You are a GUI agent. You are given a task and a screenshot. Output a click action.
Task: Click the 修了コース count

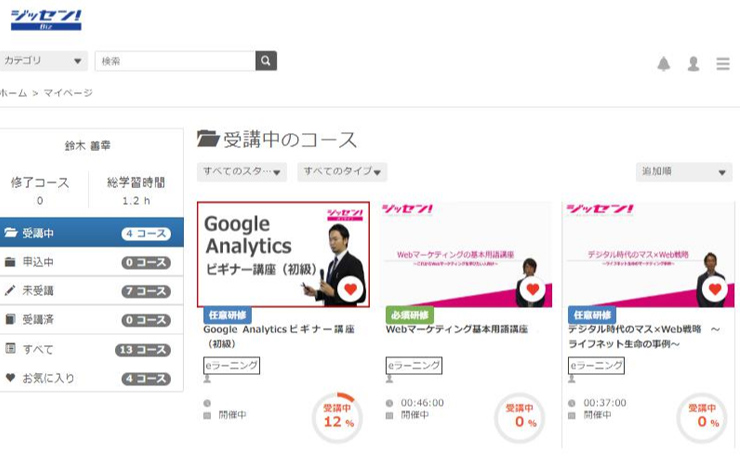(40, 201)
